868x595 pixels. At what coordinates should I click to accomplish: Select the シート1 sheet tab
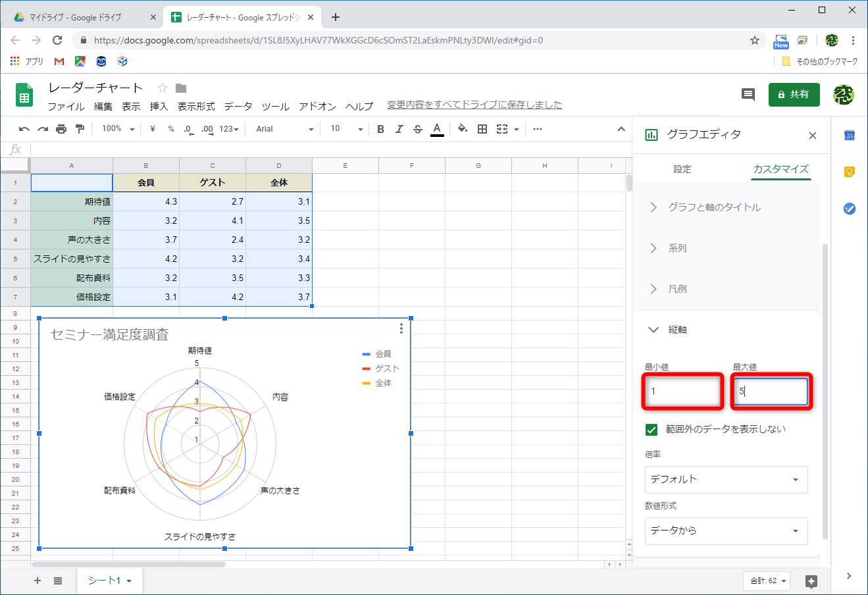(x=110, y=581)
